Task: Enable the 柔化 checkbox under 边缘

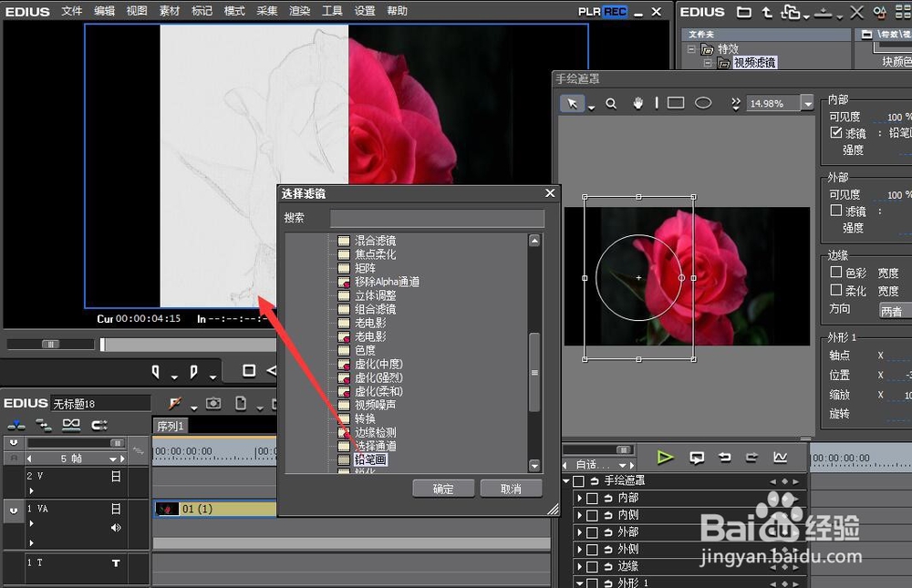Action: [835, 290]
